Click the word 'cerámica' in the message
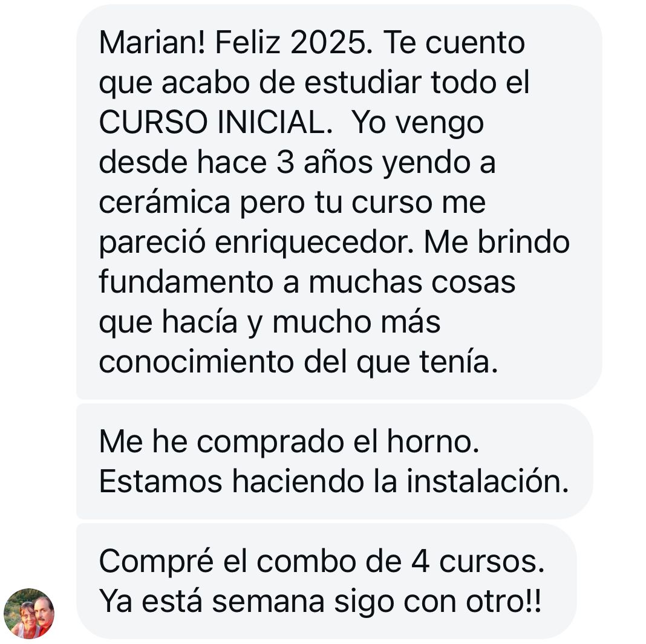The width and height of the screenshot is (646, 644). click(165, 202)
